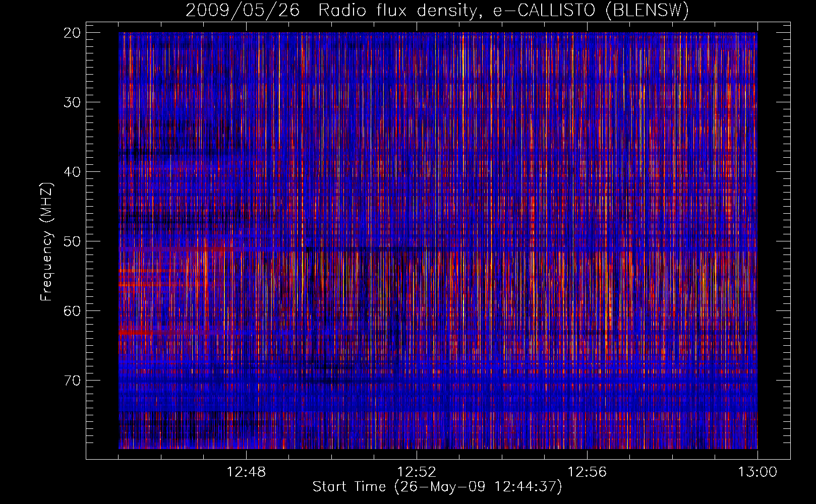
Task: Click the plot title "Radio flux density, e-CALLISTO (BLENSW)"
Action: point(503,11)
